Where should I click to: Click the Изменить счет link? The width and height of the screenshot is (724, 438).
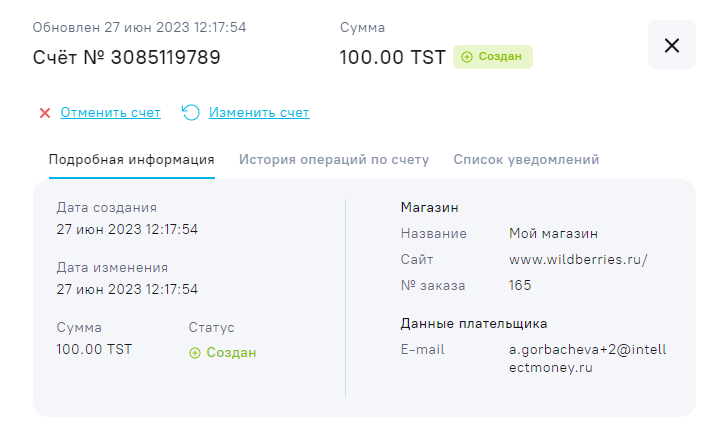point(259,113)
